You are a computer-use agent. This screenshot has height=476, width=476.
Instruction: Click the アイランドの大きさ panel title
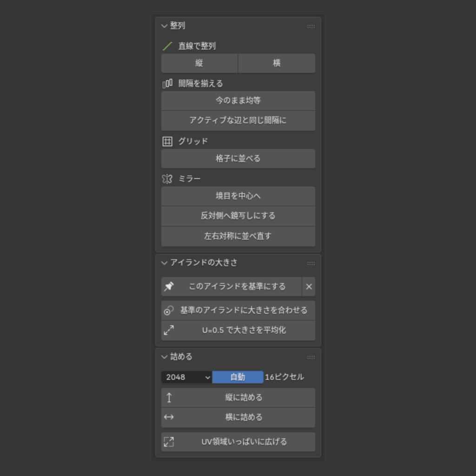tap(204, 263)
